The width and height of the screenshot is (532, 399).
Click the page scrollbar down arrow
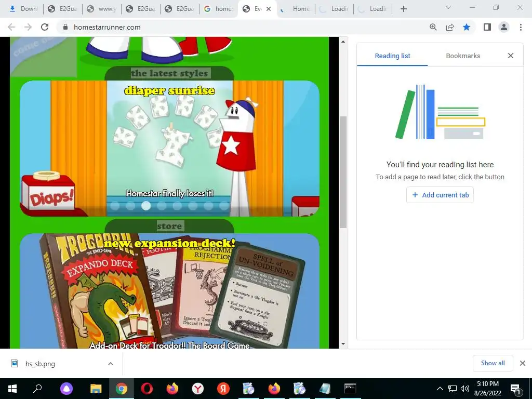pos(343,344)
